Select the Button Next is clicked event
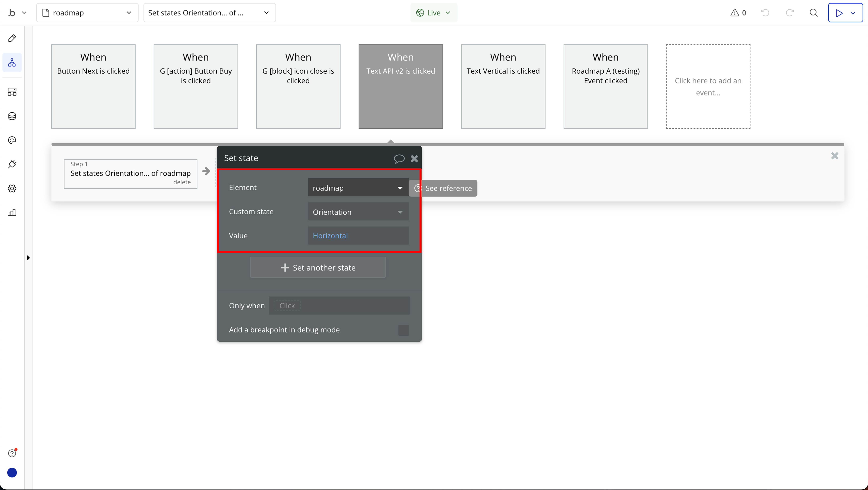 click(93, 86)
